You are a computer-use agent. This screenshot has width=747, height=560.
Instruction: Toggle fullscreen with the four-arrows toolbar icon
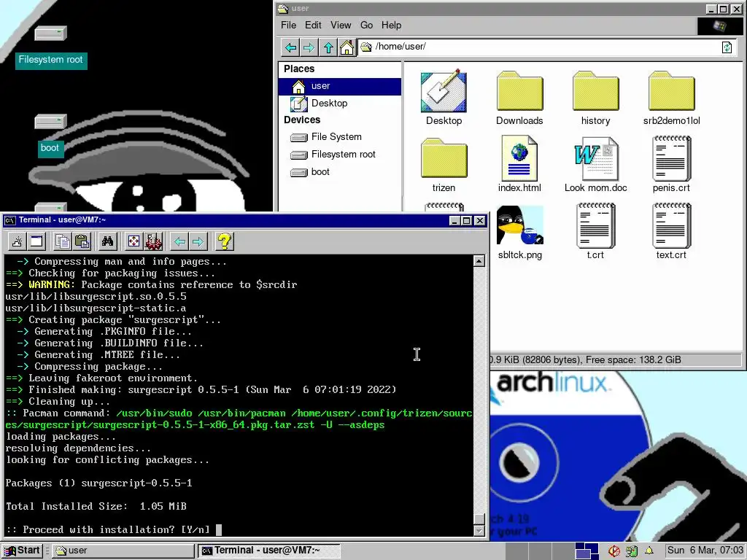click(x=133, y=241)
